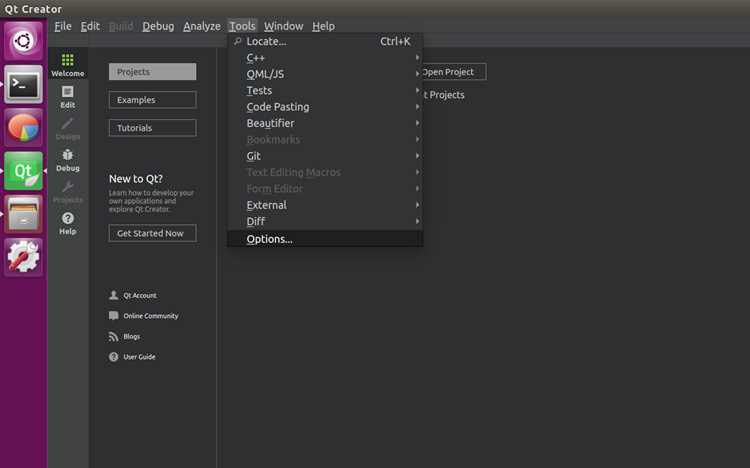The image size is (750, 468).
Task: Open the Beautifier submenu
Action: tap(325, 123)
